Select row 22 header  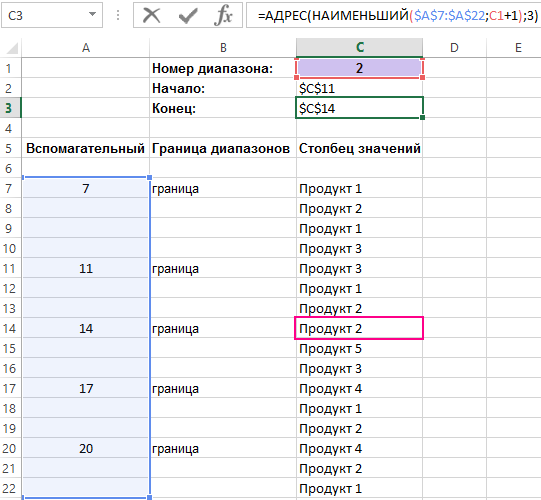pos(9,488)
